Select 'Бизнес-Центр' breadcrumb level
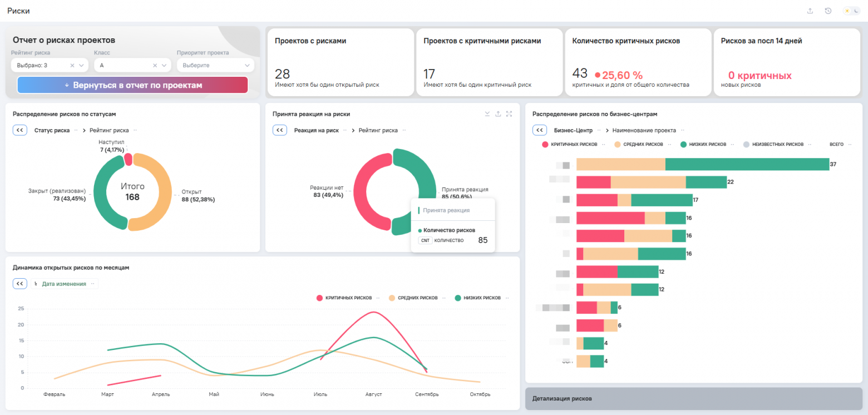868x415 pixels. tap(573, 130)
